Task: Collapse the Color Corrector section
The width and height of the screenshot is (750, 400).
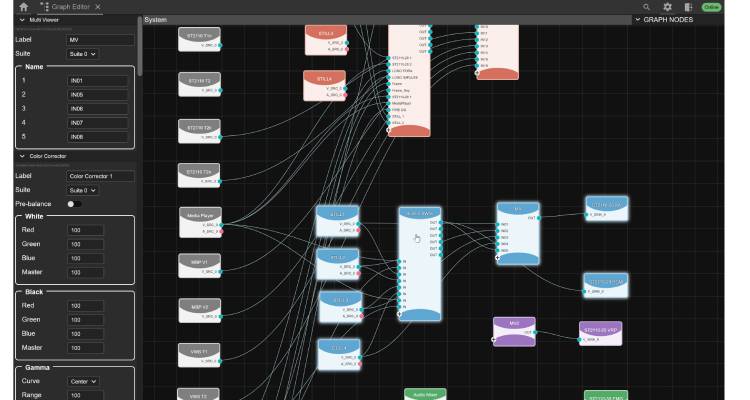Action: pyautogui.click(x=22, y=156)
